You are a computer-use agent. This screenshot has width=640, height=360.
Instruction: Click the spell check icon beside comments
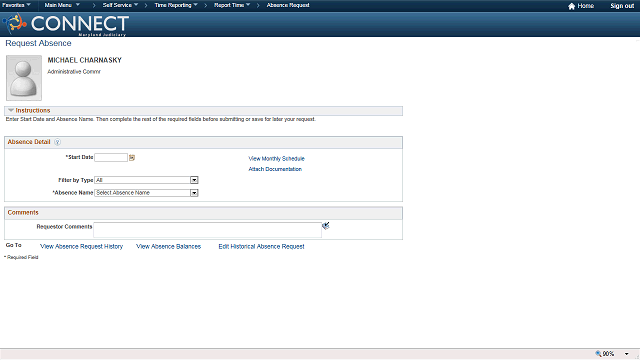click(x=326, y=226)
